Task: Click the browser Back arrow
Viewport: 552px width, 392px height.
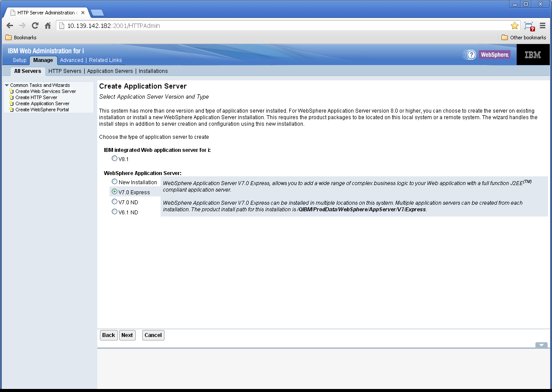Action: point(10,26)
